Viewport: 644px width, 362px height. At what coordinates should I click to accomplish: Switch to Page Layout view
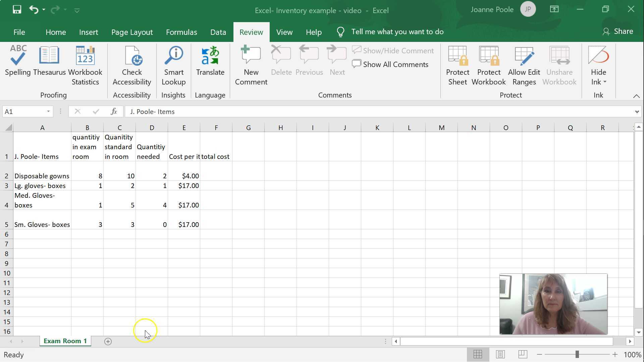tap(501, 354)
